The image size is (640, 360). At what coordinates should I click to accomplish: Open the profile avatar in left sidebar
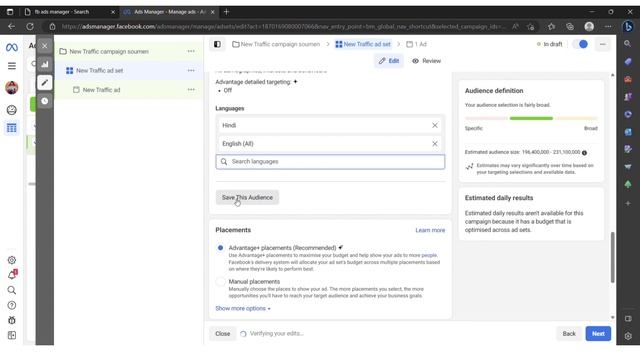point(12,87)
